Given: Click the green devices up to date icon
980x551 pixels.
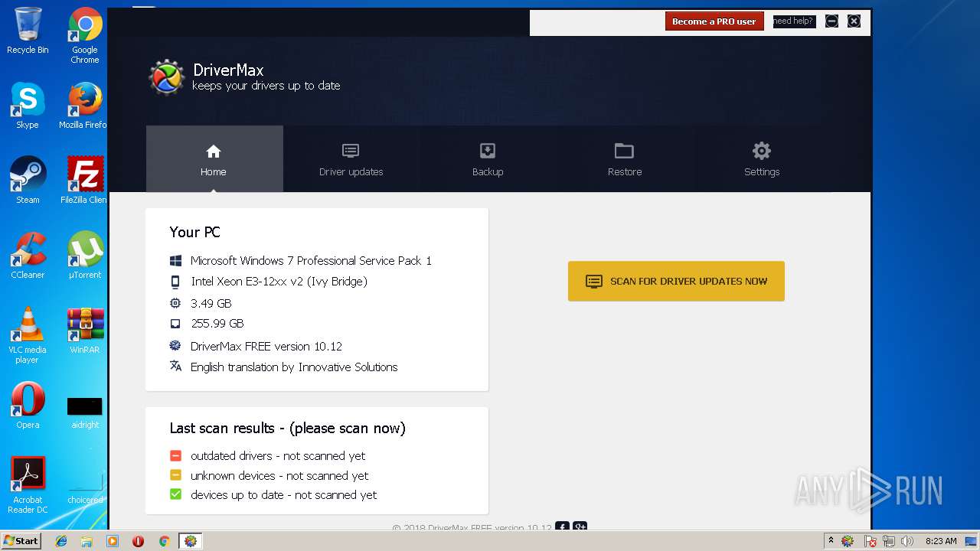Looking at the screenshot, I should [x=175, y=494].
